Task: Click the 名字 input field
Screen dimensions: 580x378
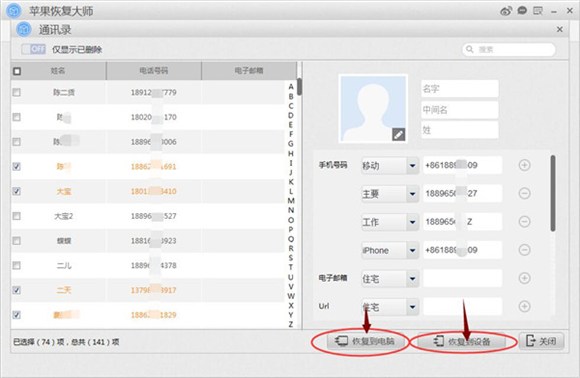Action: tap(460, 89)
